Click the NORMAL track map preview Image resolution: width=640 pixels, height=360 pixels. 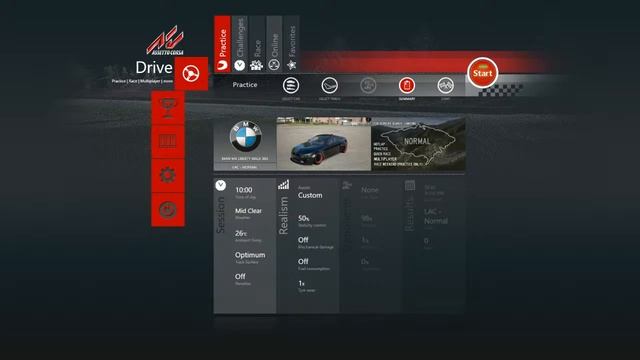tap(418, 144)
